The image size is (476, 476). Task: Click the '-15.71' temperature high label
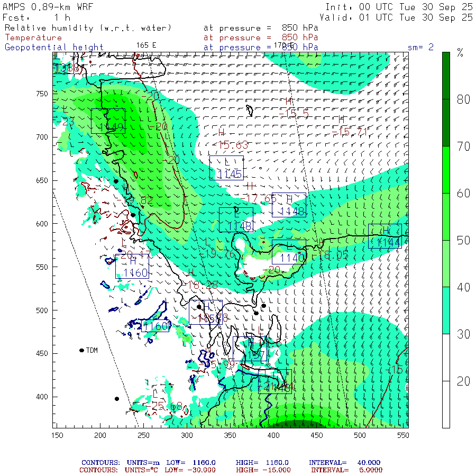pos(350,132)
